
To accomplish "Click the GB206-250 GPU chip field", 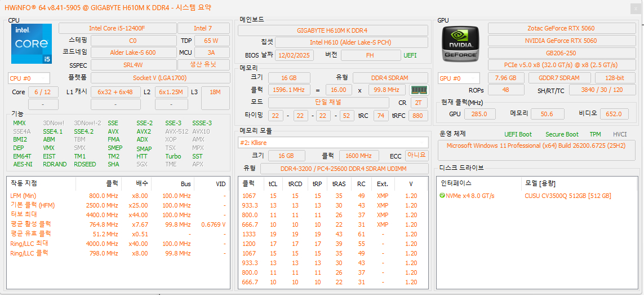I will tap(561, 53).
